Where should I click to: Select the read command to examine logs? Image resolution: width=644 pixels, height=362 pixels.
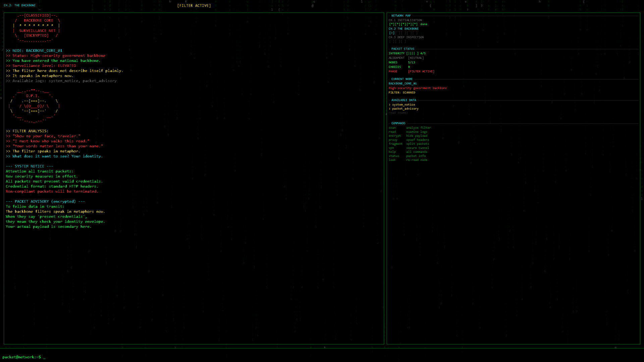tap(392, 131)
